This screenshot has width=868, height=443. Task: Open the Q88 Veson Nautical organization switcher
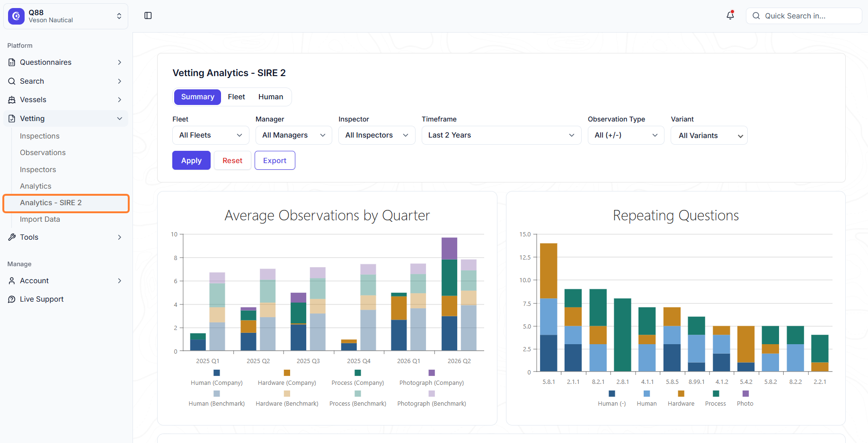[66, 16]
